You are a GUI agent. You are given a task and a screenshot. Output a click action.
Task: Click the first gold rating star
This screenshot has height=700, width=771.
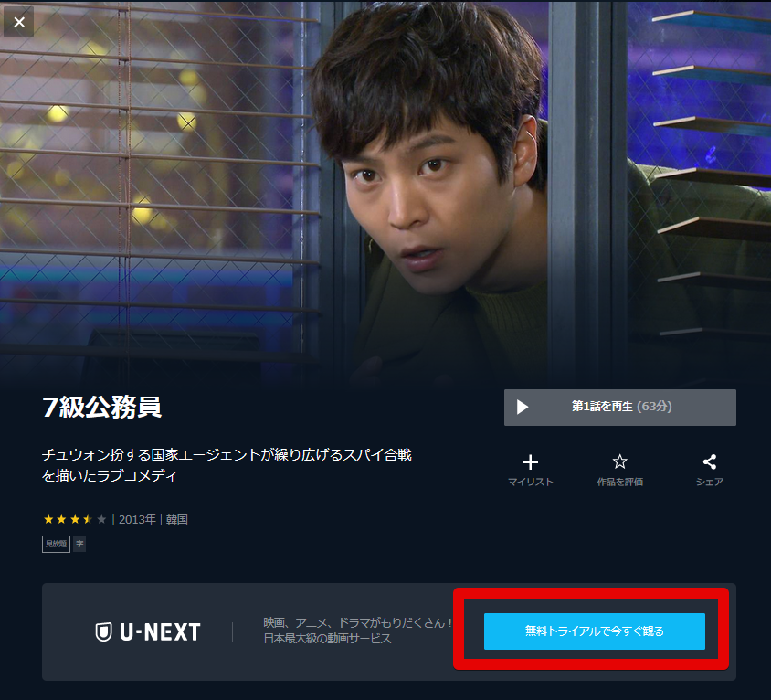coord(48,519)
